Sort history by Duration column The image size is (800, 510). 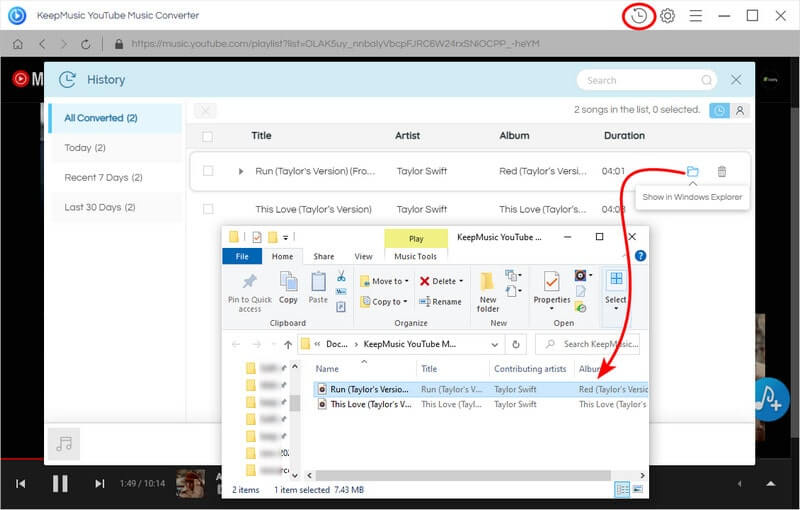[x=624, y=136]
